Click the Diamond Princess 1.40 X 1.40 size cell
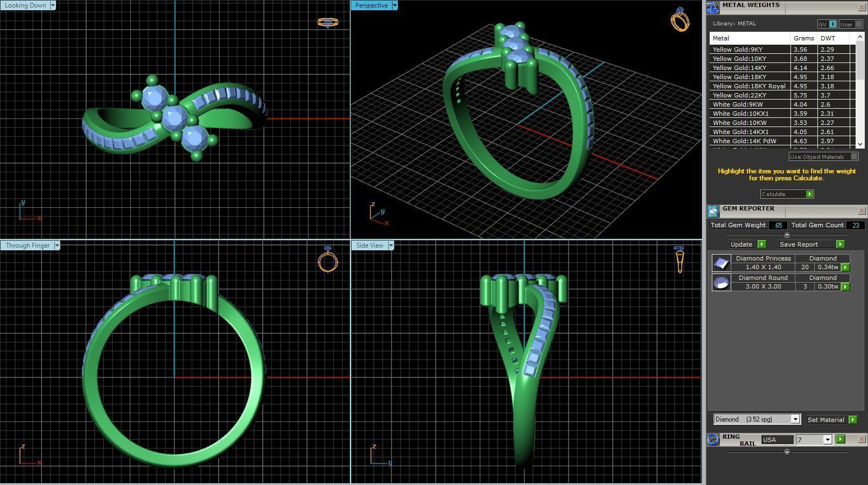The height and width of the screenshot is (485, 868). [x=763, y=267]
